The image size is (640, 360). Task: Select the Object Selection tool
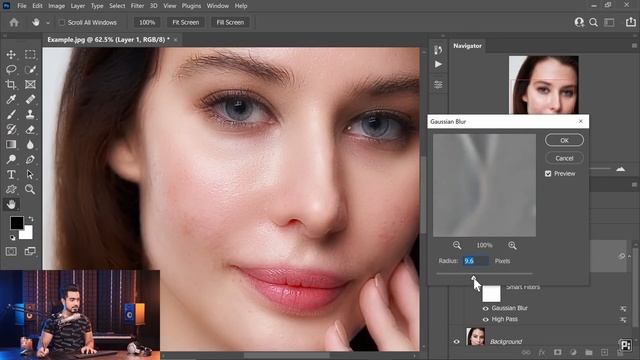point(30,69)
